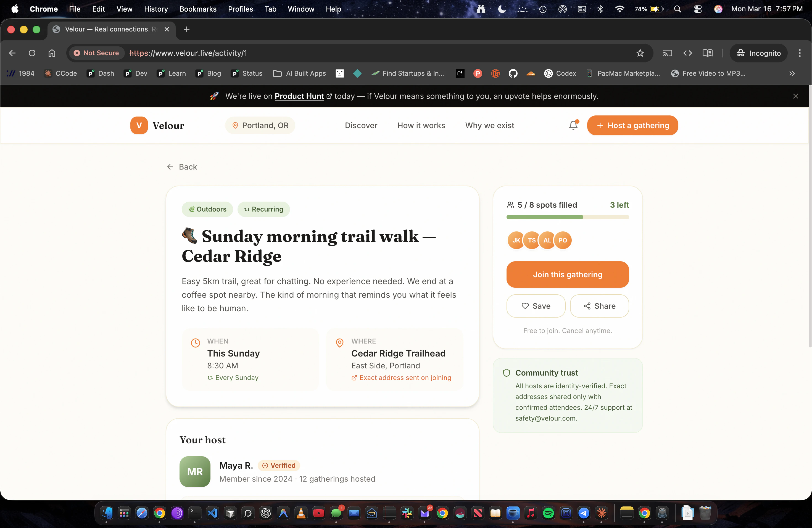The image size is (812, 528).
Task: Click the Not Secure site indicator
Action: point(97,53)
